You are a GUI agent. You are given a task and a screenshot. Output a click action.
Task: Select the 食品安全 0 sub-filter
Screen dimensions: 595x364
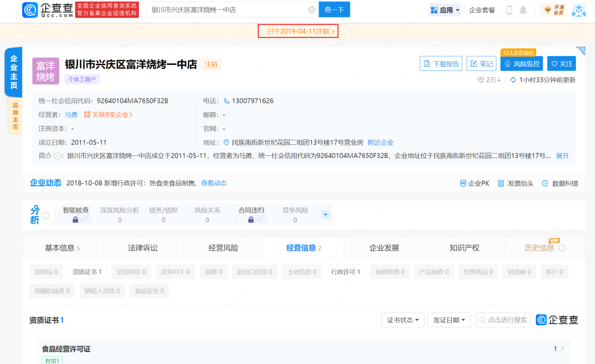pyautogui.click(x=149, y=291)
